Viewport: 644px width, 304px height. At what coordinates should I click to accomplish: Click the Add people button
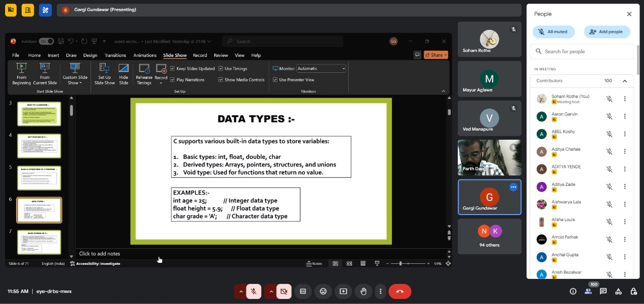click(x=607, y=32)
